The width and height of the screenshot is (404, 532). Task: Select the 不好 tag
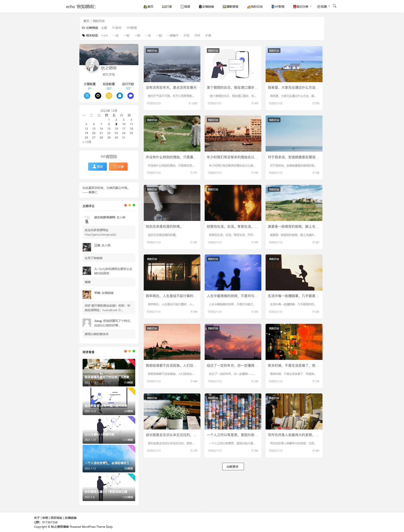point(197,36)
